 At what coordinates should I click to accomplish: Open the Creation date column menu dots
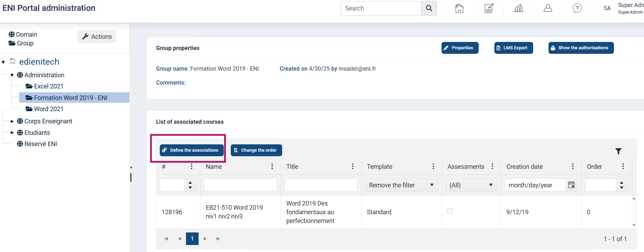click(x=573, y=166)
